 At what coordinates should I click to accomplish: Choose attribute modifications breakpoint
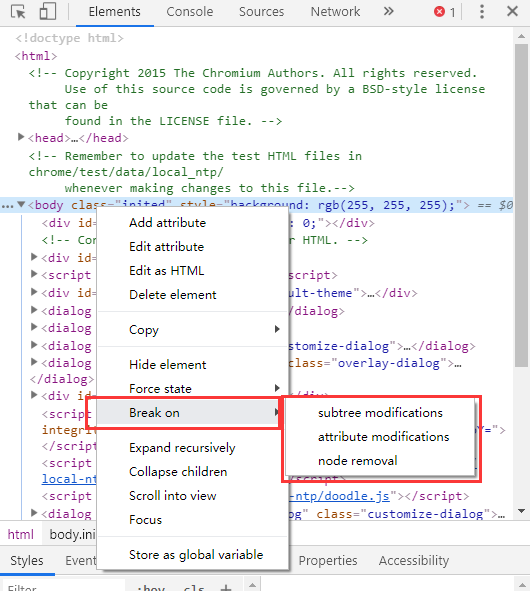pos(380,437)
